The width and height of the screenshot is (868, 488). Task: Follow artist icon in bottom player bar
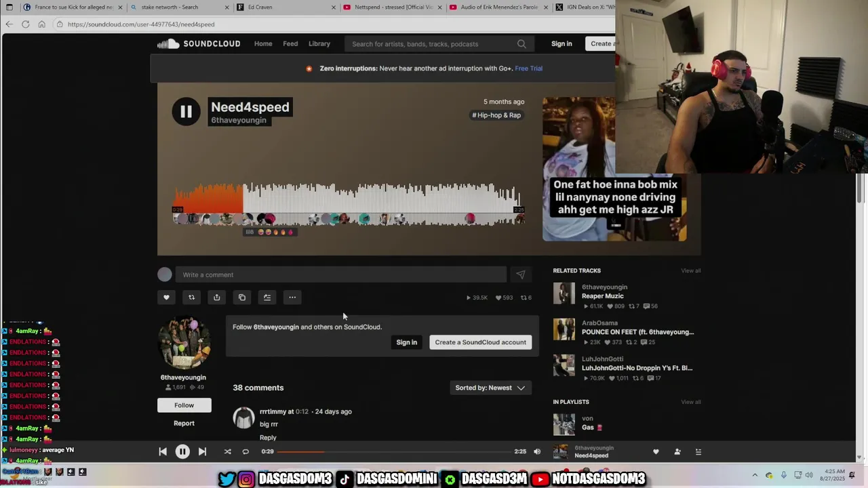[677, 451]
